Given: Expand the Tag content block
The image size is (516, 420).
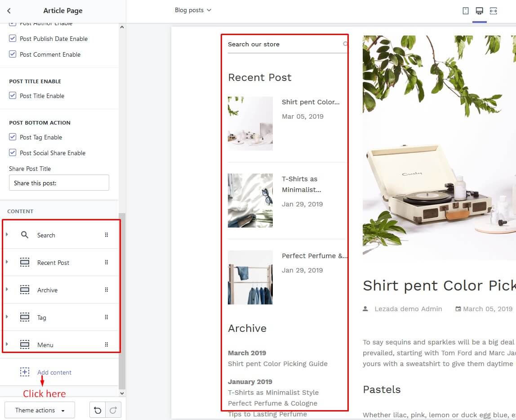Looking at the screenshot, I should (7, 317).
